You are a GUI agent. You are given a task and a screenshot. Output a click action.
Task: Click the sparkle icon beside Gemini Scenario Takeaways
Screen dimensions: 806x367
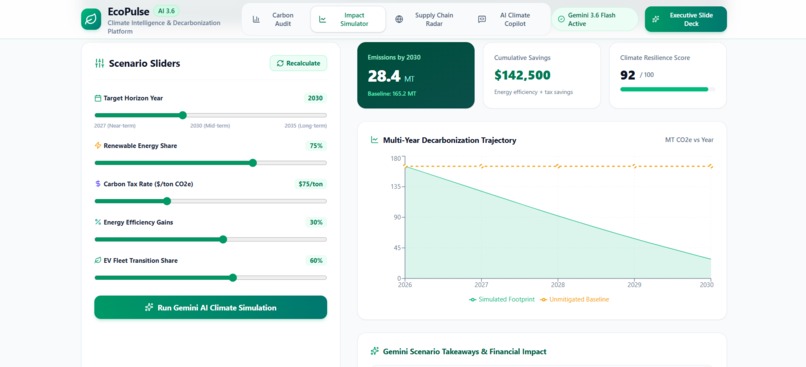click(x=374, y=352)
